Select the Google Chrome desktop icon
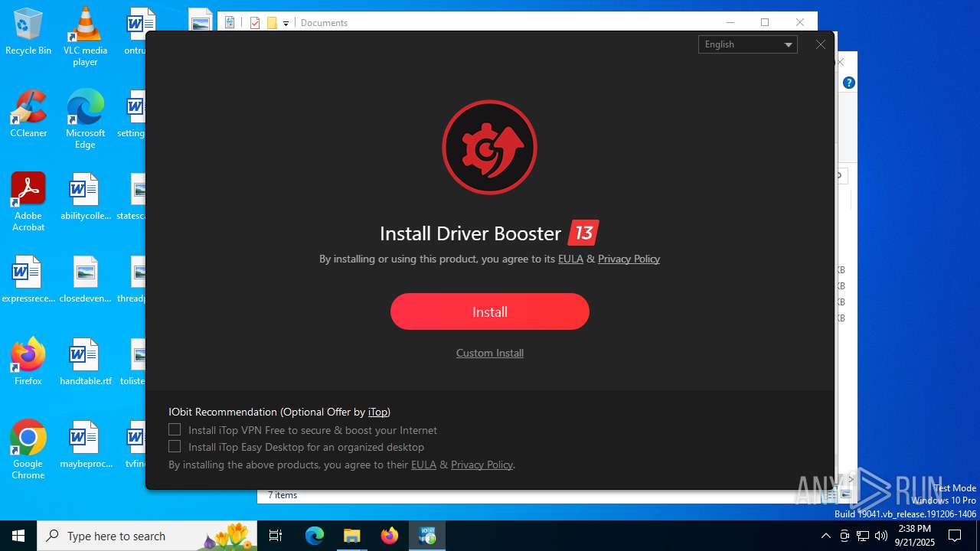The image size is (980, 551). tap(28, 450)
